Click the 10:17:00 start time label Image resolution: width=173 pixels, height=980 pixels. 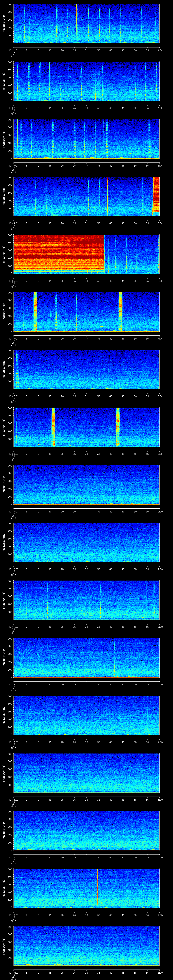[13, 972]
